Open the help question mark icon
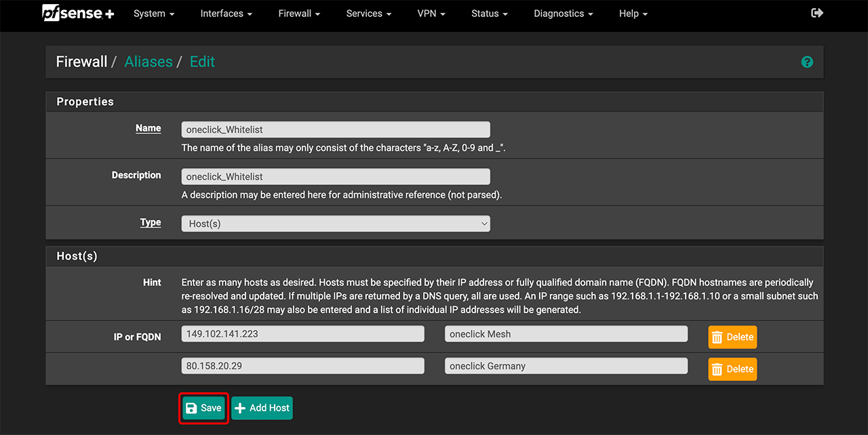This screenshot has width=868, height=435. (807, 62)
